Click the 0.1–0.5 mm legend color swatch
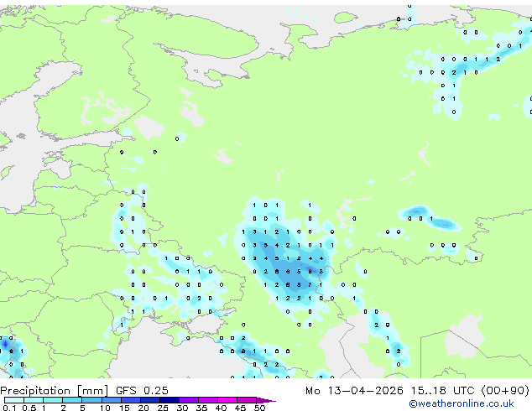Image resolution: width=532 pixels, height=411 pixels. coord(14,400)
